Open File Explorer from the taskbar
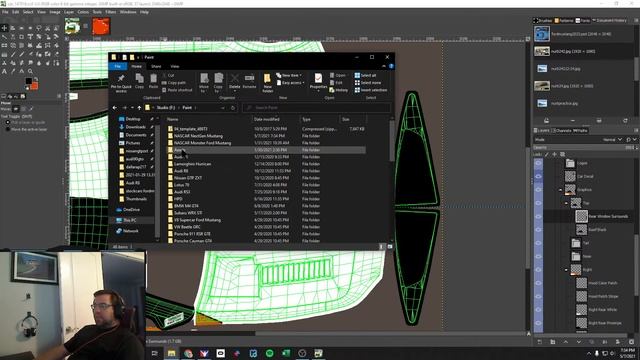This screenshot has height=360, width=640. point(171,353)
